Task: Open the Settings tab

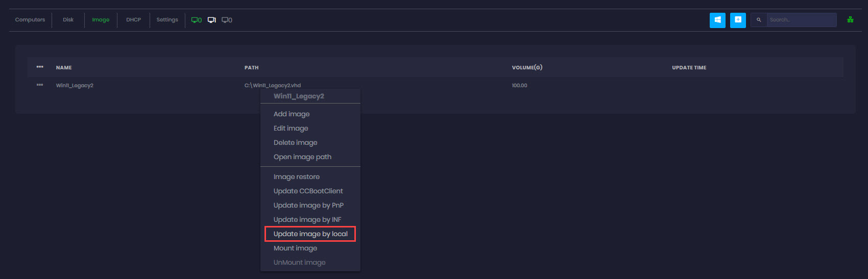Action: [x=167, y=20]
